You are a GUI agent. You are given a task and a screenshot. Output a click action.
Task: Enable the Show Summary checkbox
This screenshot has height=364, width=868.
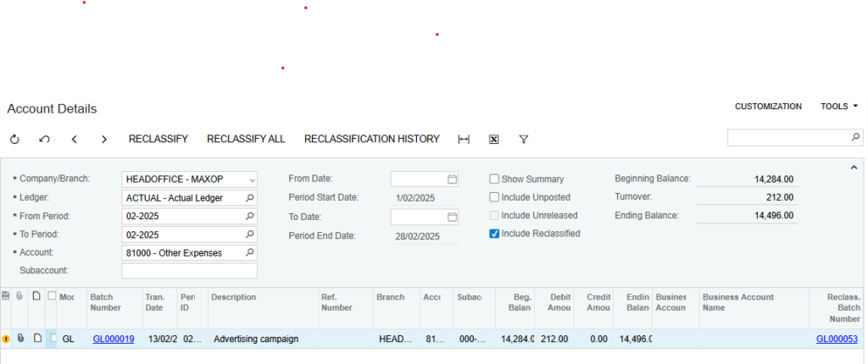click(494, 179)
